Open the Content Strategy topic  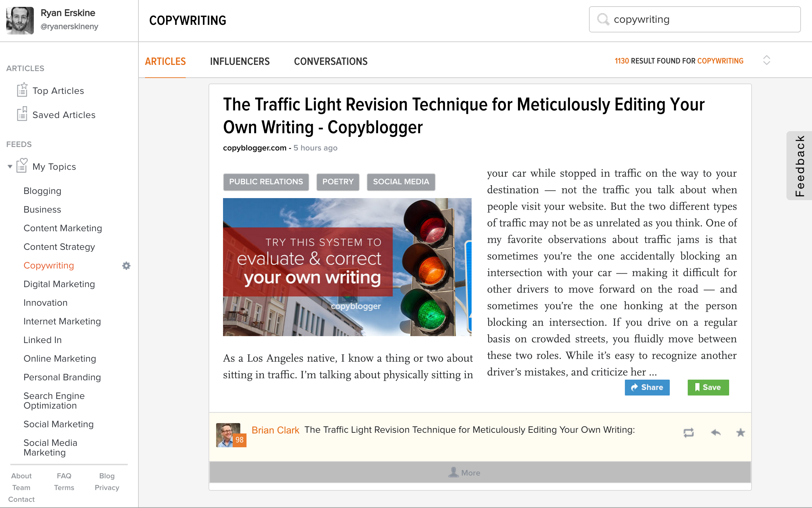coord(59,247)
